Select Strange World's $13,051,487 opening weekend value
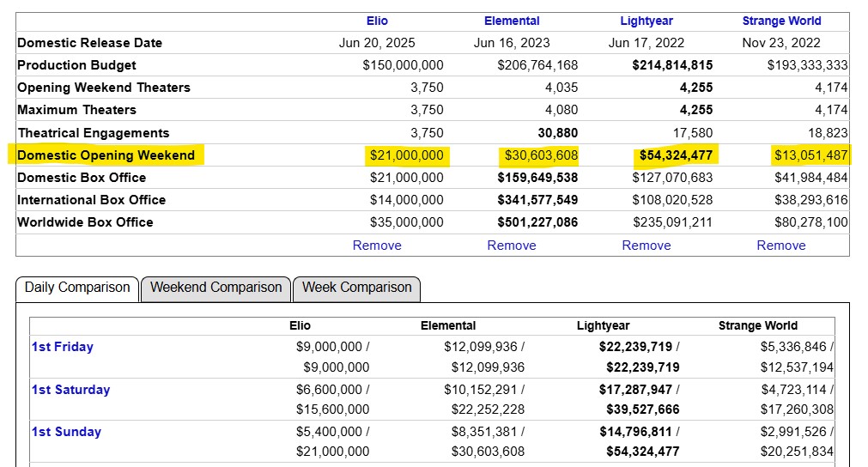868x467 pixels. tap(811, 155)
